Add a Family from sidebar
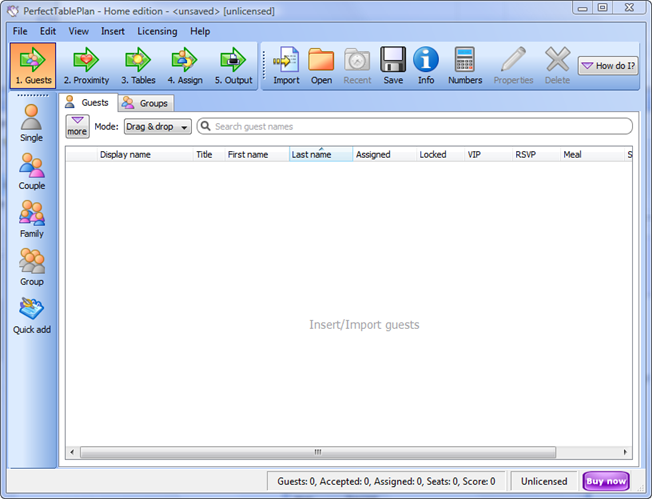Viewport: 652px width, 499px height. click(x=32, y=220)
